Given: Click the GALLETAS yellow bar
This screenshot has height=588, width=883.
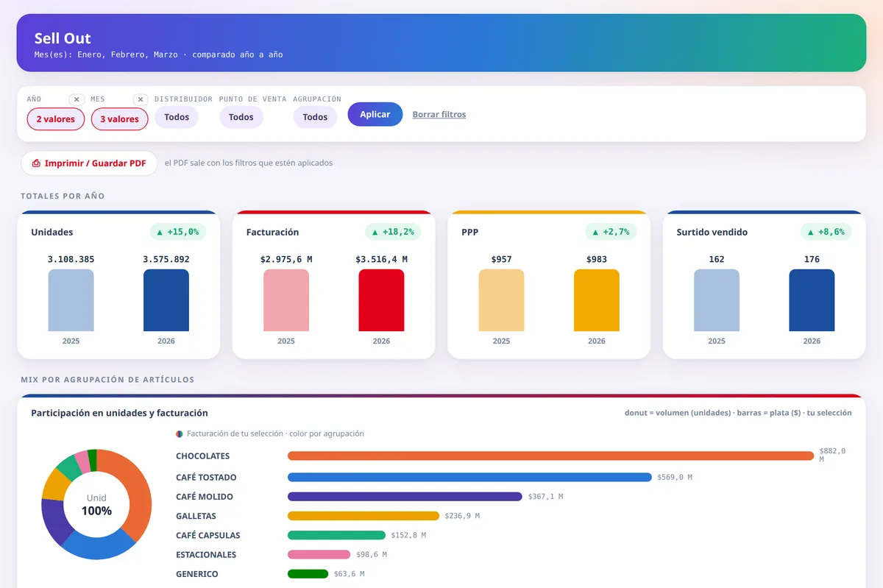Looking at the screenshot, I should (364, 516).
